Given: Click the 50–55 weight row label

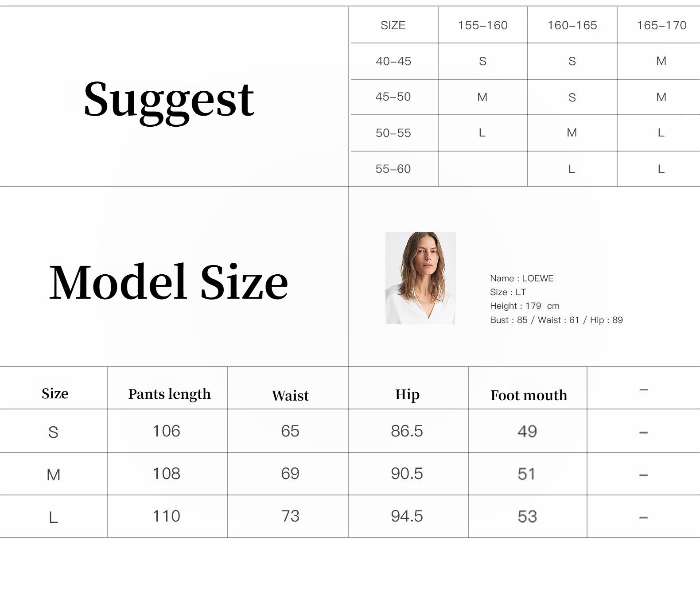Looking at the screenshot, I should (393, 133).
